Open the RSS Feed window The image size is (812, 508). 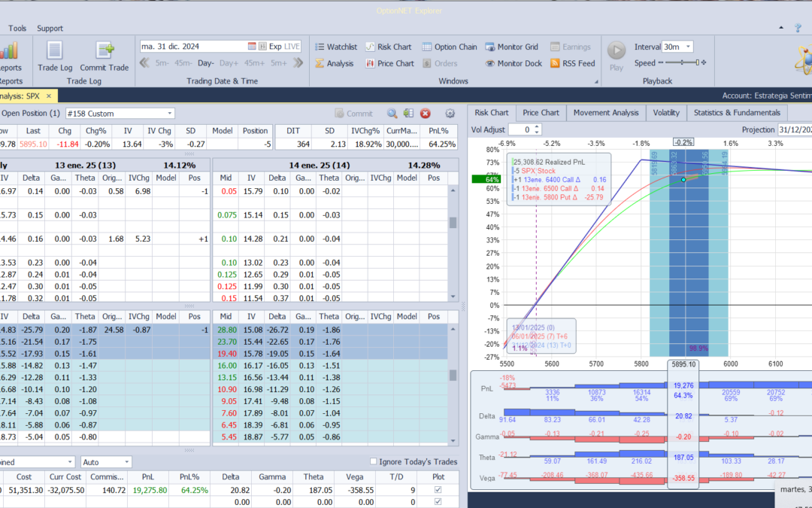tap(572, 64)
